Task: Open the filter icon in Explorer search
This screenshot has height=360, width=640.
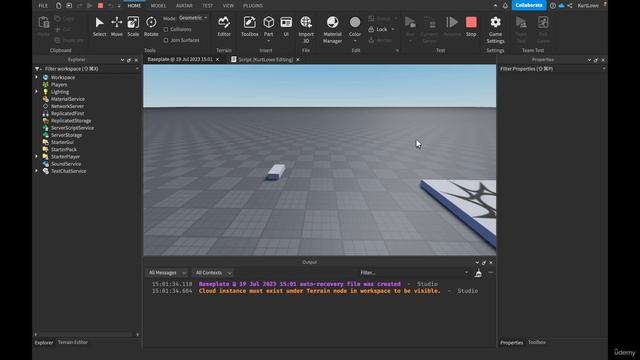Action: (x=38, y=69)
